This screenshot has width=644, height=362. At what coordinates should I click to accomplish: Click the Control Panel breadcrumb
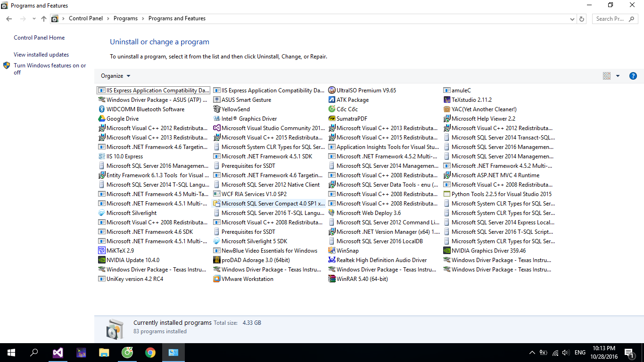click(x=86, y=19)
